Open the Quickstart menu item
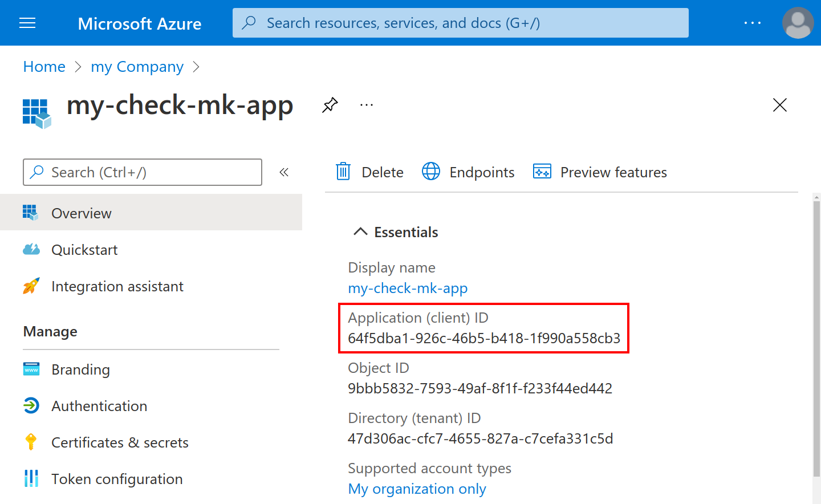This screenshot has width=821, height=504. [151, 249]
